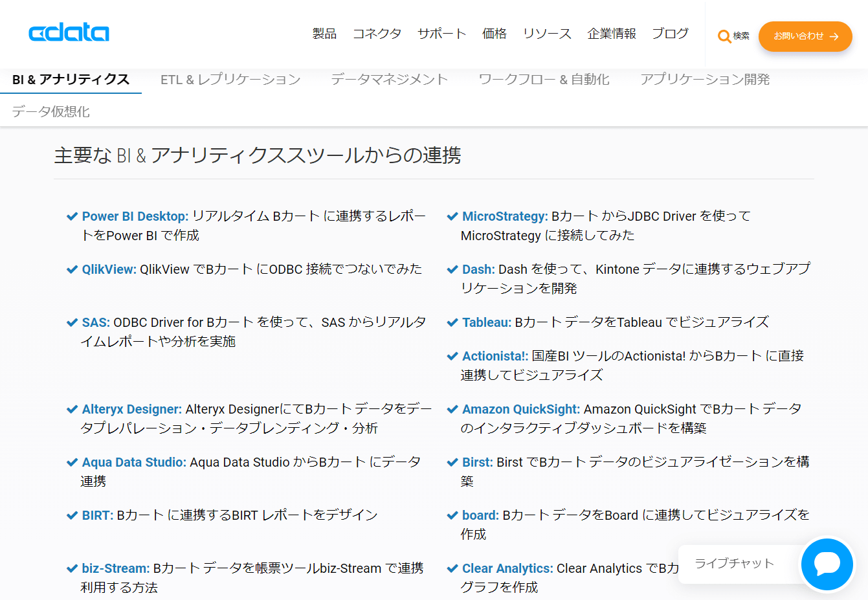
Task: Click checkmark icon beside Tableau
Action: tap(452, 322)
